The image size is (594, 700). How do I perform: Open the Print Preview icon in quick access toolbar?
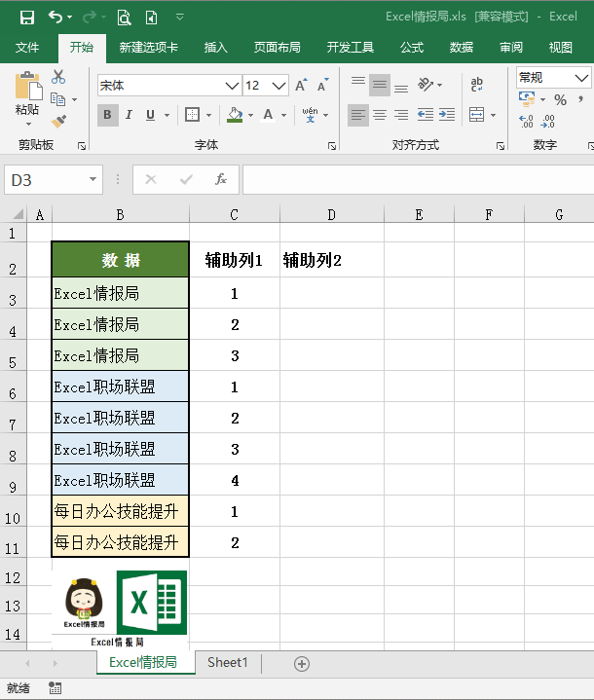(x=124, y=18)
